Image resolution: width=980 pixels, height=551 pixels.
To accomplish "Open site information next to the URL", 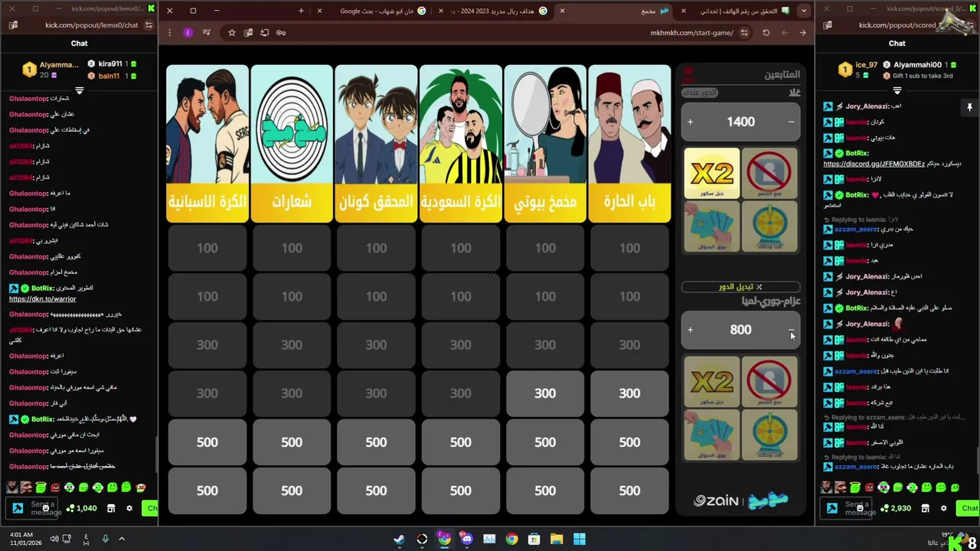I will coord(746,33).
